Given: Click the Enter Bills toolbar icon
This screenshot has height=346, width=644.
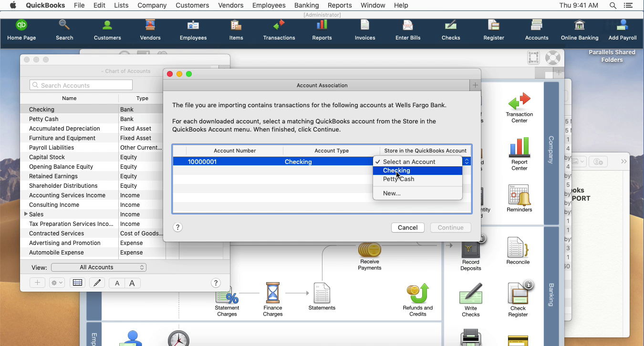Looking at the screenshot, I should coord(408,30).
